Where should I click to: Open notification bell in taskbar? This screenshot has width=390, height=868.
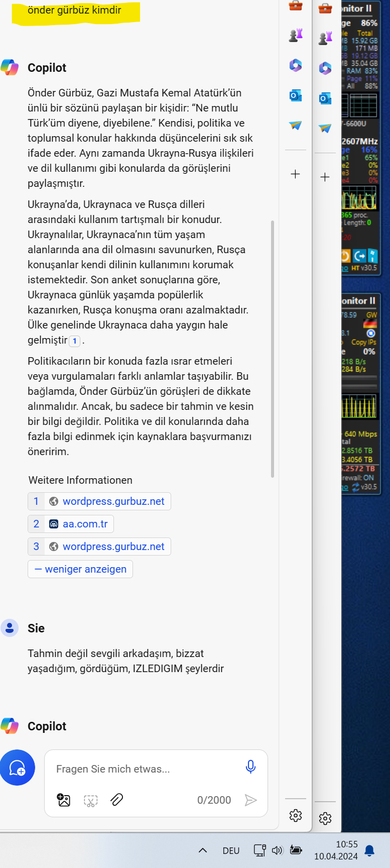coord(369,850)
